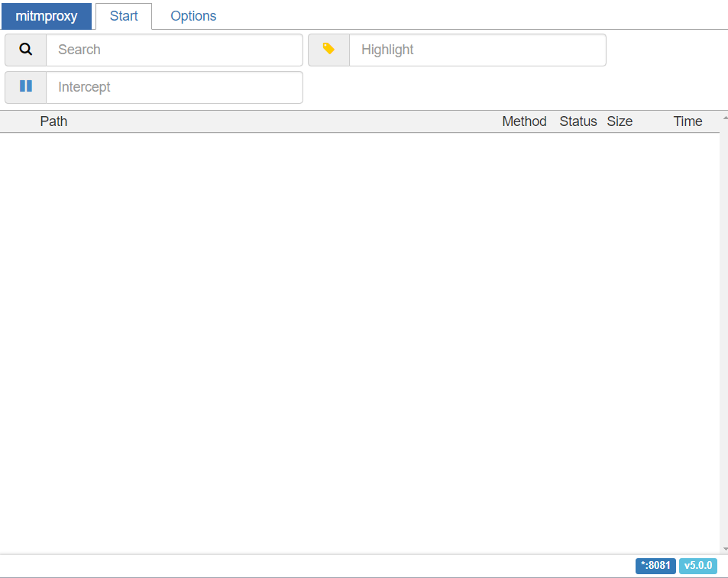728x578 pixels.
Task: Sort flows by Path column header
Action: click(53, 121)
